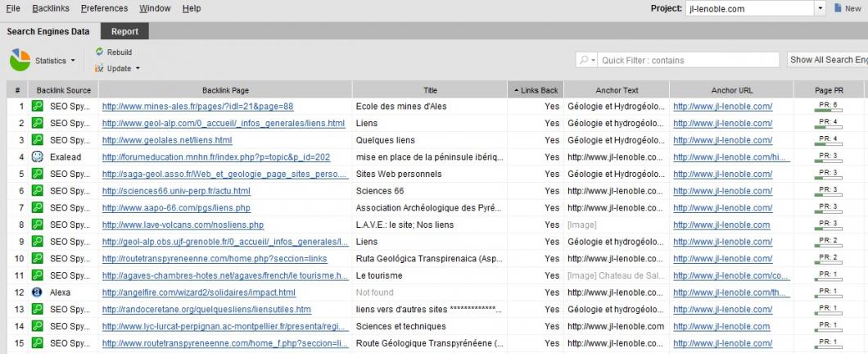The image size is (868, 354).
Task: Click the Backlink Page column header
Action: (x=225, y=90)
